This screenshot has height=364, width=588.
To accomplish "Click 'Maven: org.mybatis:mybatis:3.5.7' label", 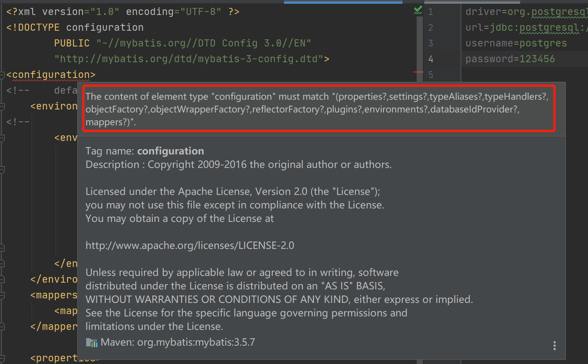I will pos(178,342).
